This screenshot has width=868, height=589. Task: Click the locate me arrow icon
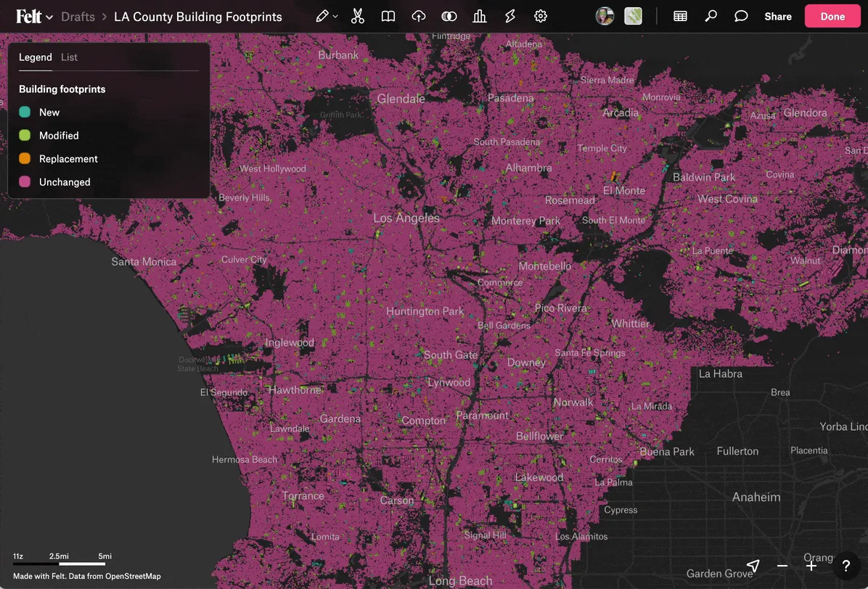[753, 566]
